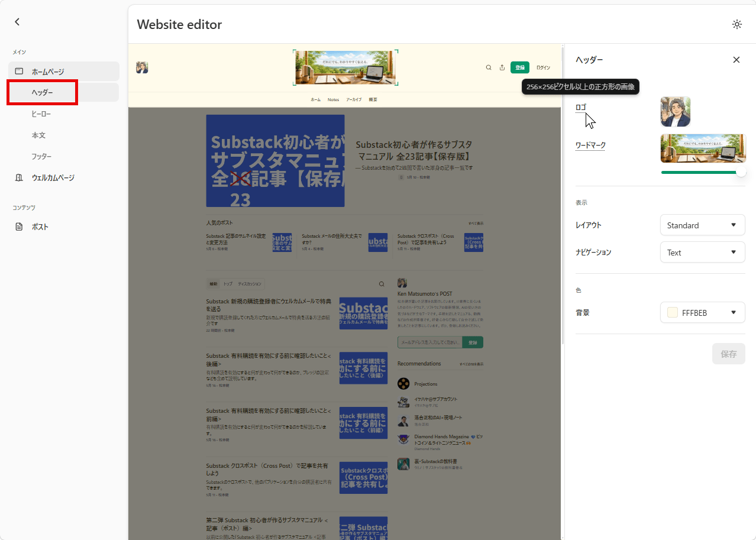Screen dimensions: 756x540
Task: Click the ホームページ window icon
Action: click(x=19, y=72)
